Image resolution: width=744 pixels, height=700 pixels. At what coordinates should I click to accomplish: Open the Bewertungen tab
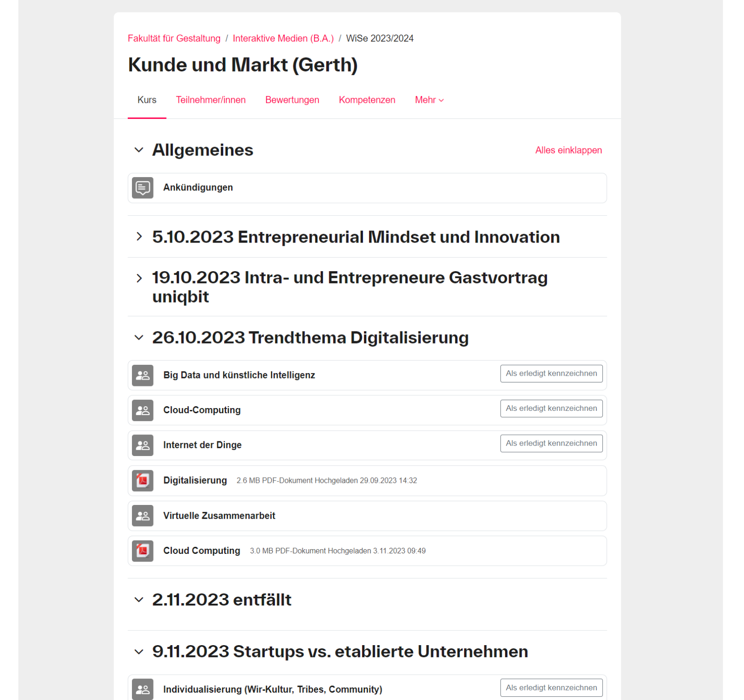(292, 100)
